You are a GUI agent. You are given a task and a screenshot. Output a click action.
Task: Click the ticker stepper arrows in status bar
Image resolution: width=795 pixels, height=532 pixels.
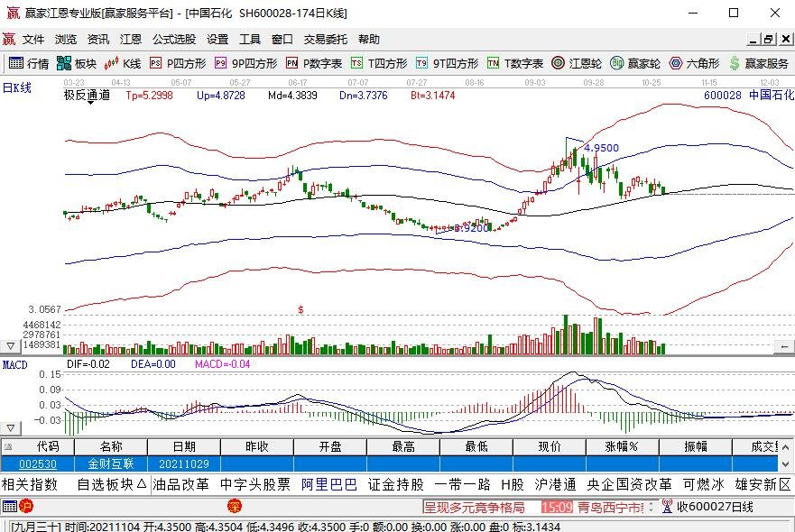click(x=652, y=506)
